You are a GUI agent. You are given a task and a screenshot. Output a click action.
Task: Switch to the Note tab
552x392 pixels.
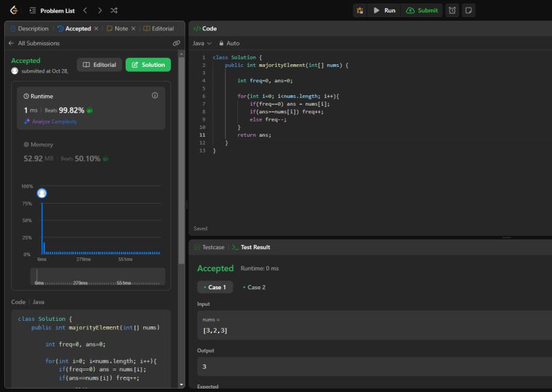tap(117, 28)
